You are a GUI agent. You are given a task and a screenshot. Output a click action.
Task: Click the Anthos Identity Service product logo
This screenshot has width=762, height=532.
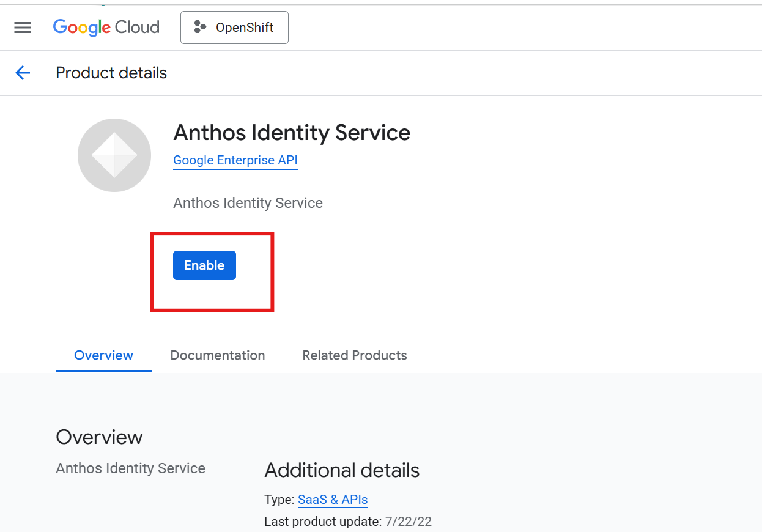coord(114,155)
